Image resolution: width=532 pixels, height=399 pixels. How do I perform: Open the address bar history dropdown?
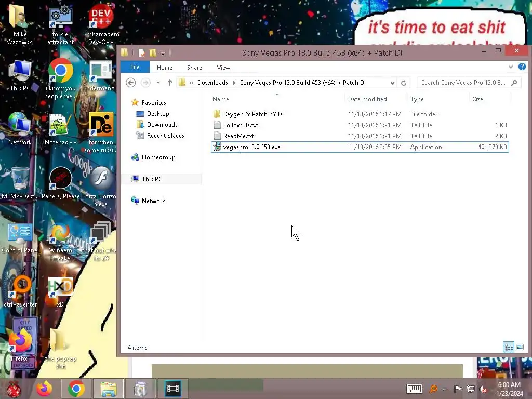(x=392, y=83)
